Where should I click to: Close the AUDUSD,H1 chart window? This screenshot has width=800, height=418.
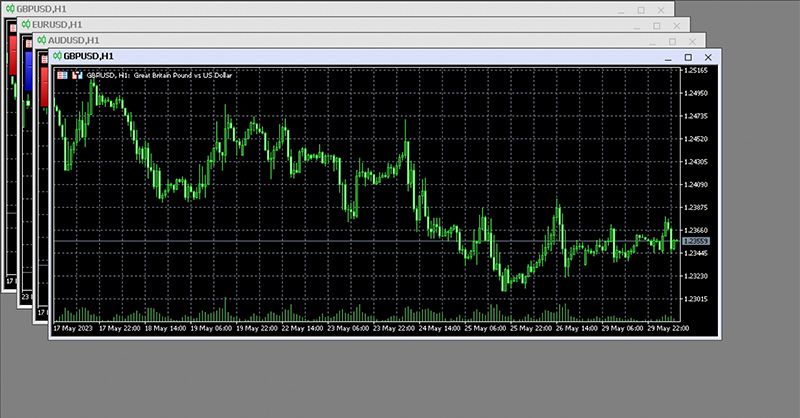click(x=692, y=41)
